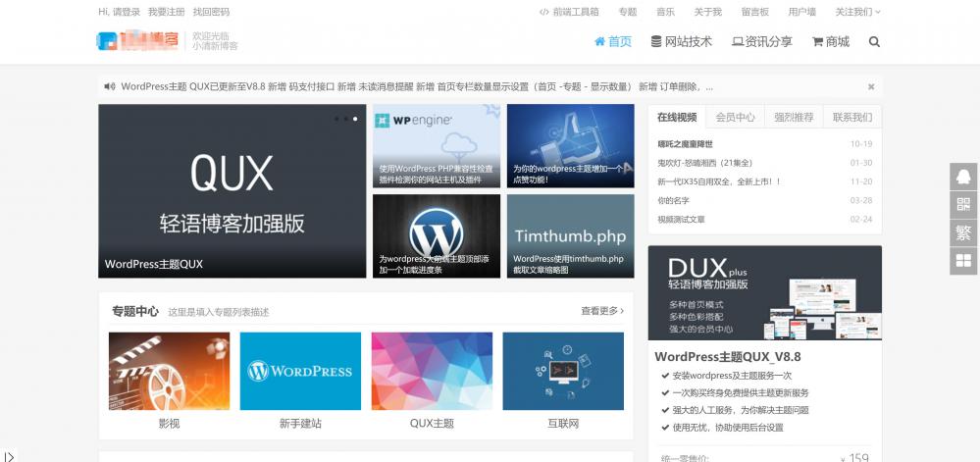Click 音乐 in top bar
This screenshot has height=462, width=980.
(x=666, y=12)
